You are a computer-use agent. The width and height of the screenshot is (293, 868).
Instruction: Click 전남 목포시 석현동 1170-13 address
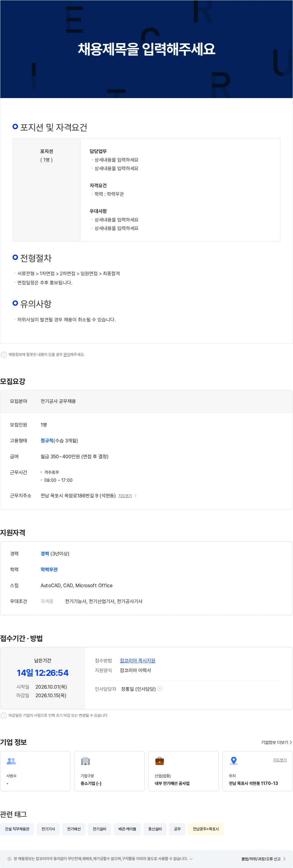tap(253, 783)
